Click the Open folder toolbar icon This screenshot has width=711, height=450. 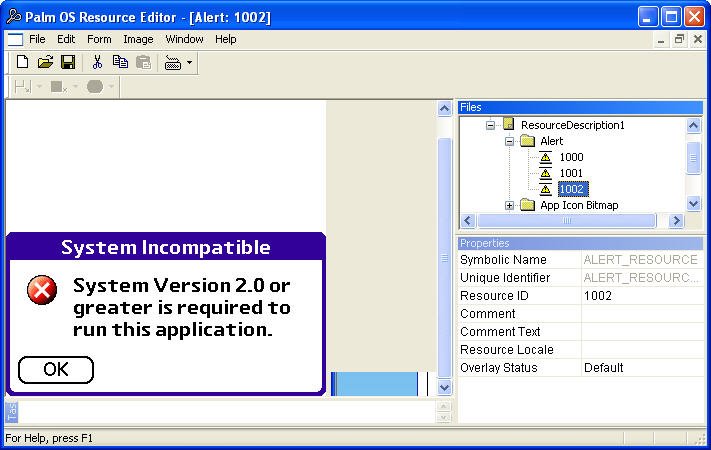pos(45,62)
